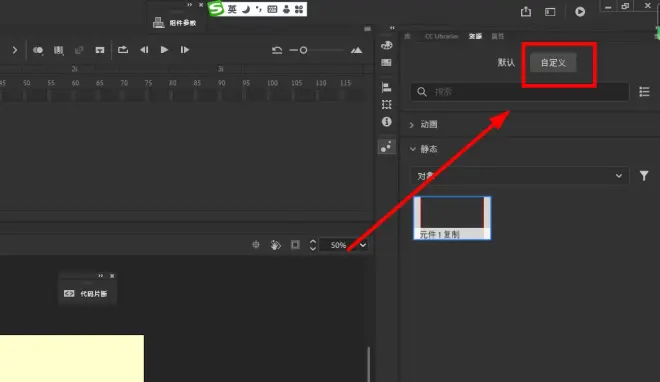The image size is (660, 382).
Task: Open the 对象 object type dropdown
Action: click(x=519, y=176)
